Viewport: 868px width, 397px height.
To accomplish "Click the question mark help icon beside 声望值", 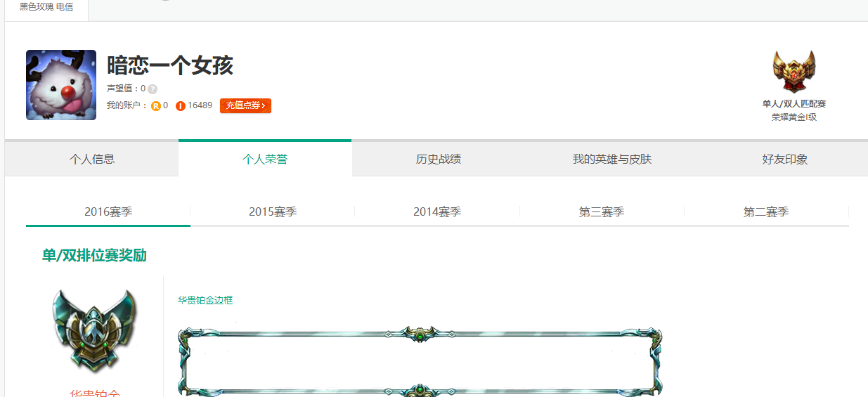I will [x=153, y=89].
